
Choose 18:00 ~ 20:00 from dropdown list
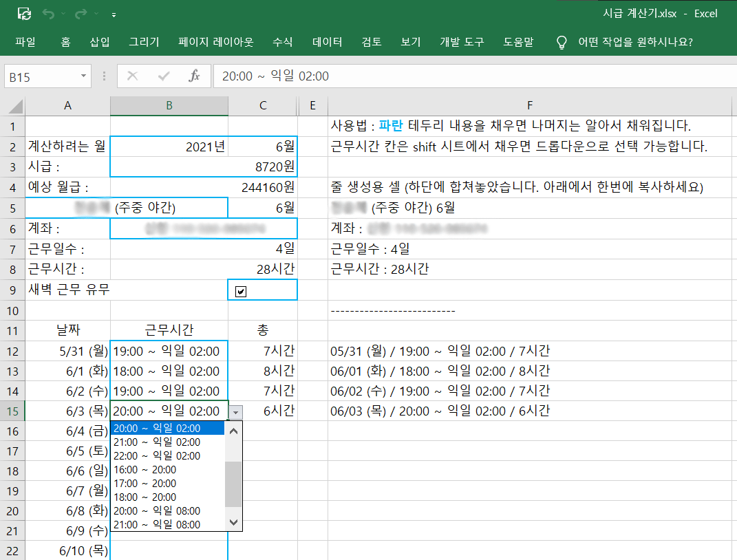click(168, 497)
